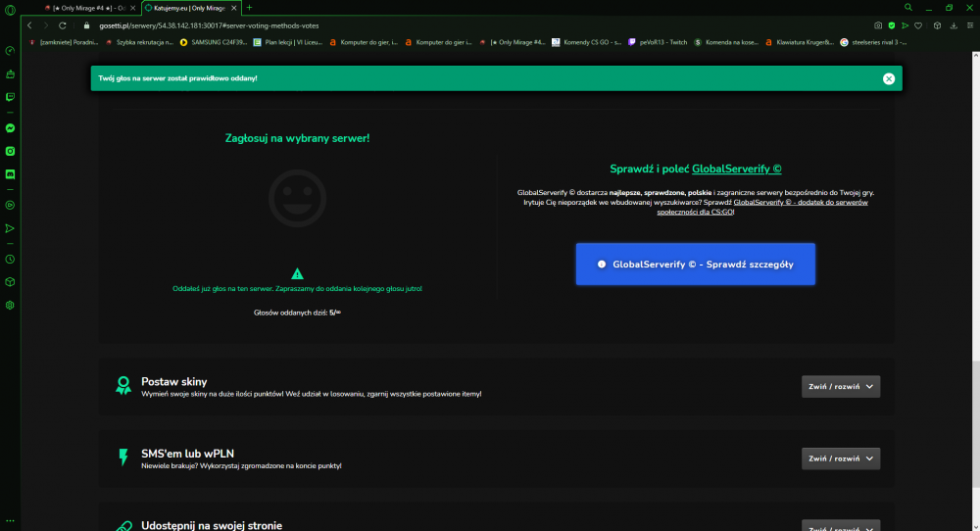The width and height of the screenshot is (980, 531).
Task: Open Discord from the sidebar
Action: (x=10, y=174)
